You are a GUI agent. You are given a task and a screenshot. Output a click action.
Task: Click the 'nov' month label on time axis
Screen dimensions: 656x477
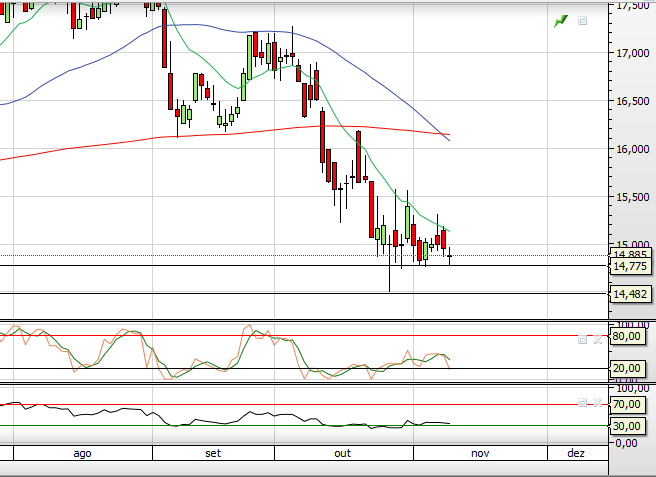(x=480, y=454)
